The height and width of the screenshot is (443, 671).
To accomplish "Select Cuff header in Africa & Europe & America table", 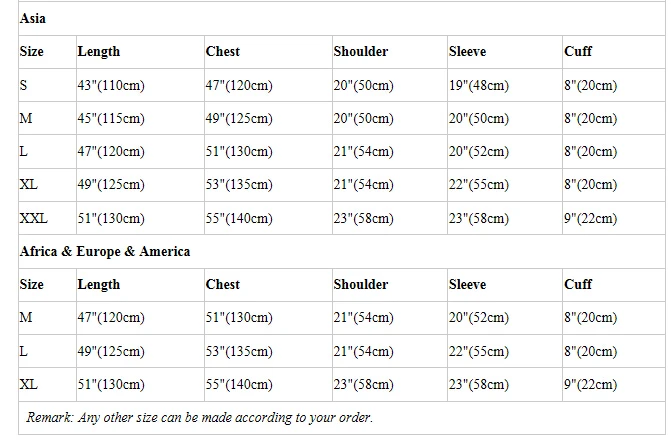I will click(x=578, y=284).
